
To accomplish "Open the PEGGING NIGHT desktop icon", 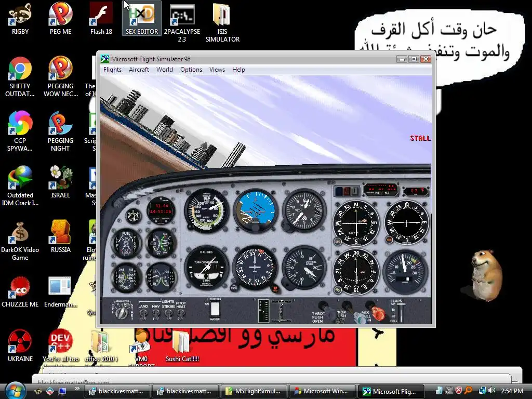I will [60, 131].
